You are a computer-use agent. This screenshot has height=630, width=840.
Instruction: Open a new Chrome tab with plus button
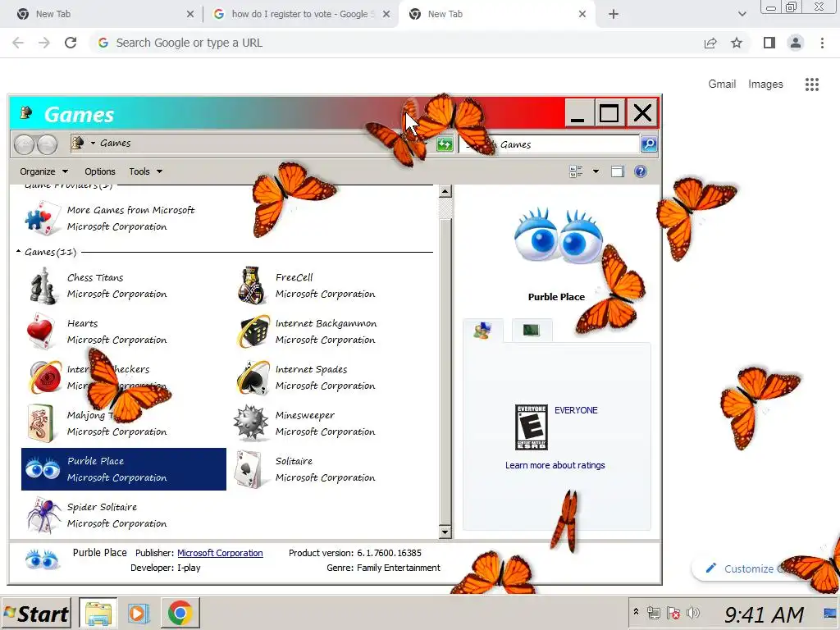point(614,14)
